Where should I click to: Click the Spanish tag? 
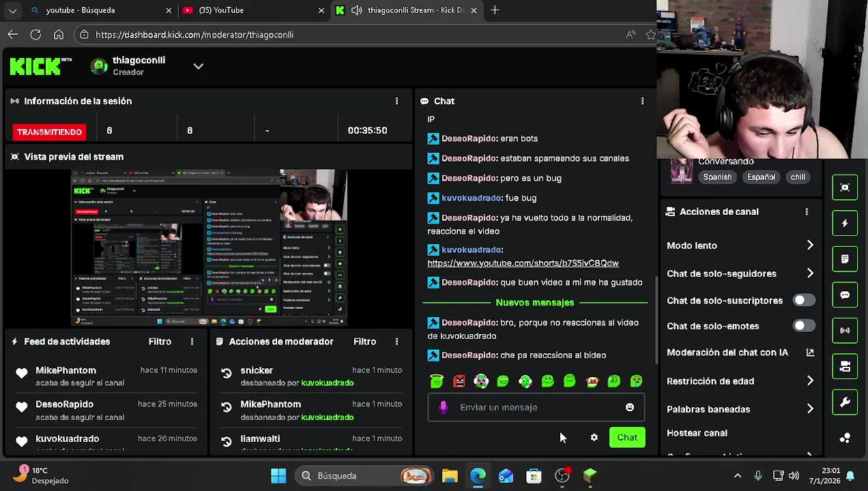point(717,177)
